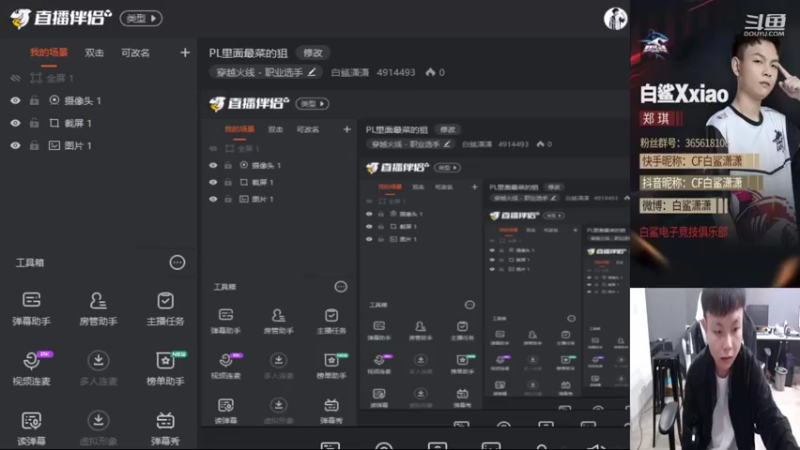Click the camera source icon next to 摄像头 1

pos(54,101)
